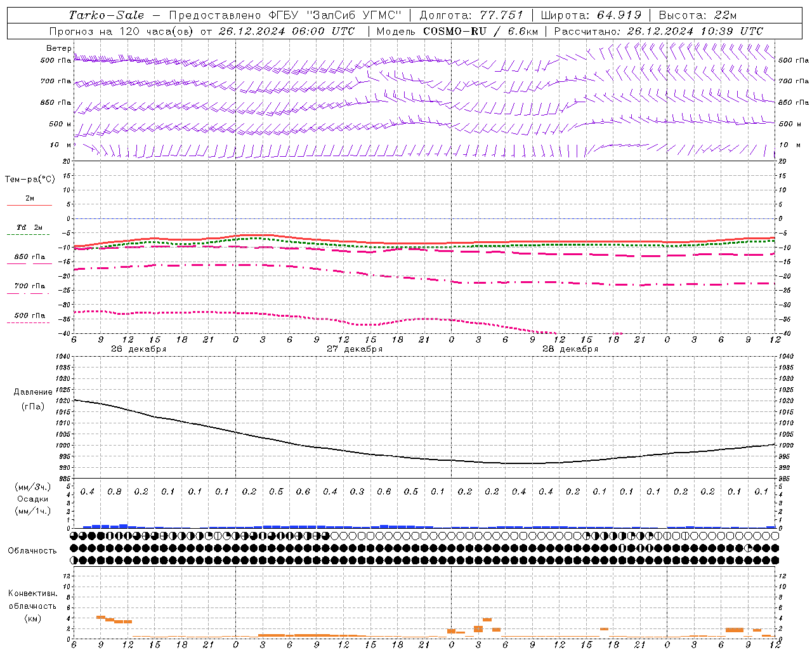Click the 700 гПа temperature legend entry
The width and height of the screenshot is (812, 650).
point(29,286)
